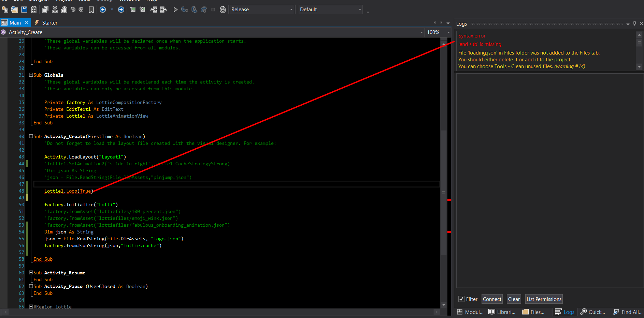Click the Run (play) icon
Image resolution: width=644 pixels, height=318 pixels.
pos(175,10)
